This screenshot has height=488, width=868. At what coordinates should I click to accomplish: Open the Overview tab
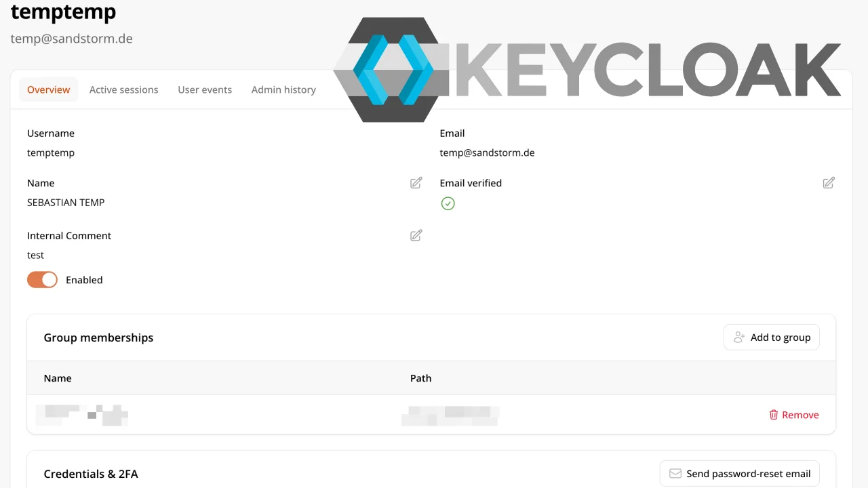[49, 89]
